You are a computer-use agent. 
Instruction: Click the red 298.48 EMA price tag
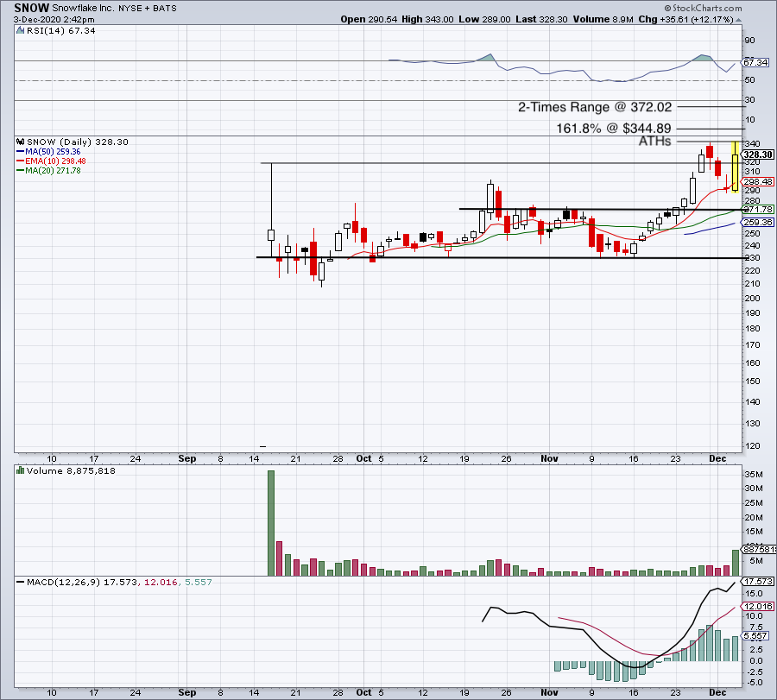tap(758, 182)
